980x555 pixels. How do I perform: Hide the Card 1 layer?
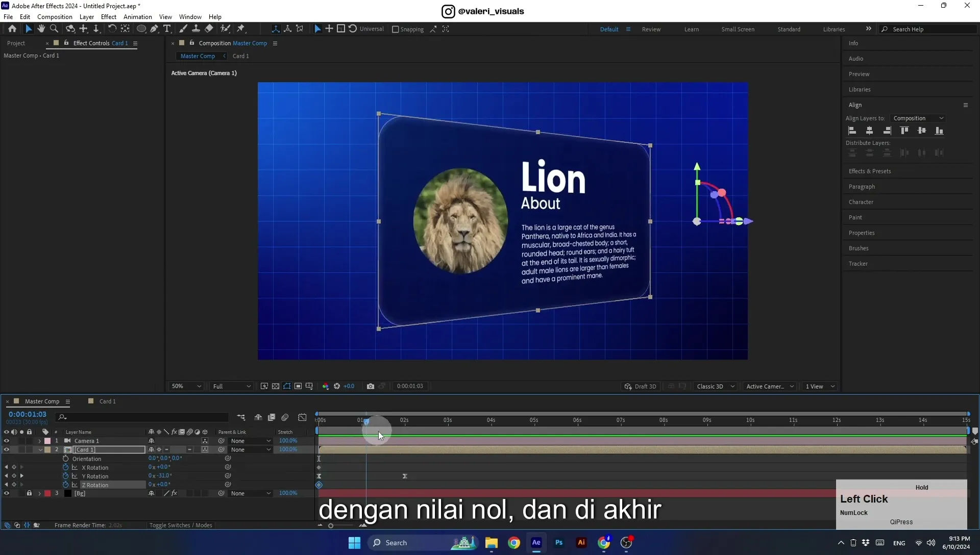7,449
